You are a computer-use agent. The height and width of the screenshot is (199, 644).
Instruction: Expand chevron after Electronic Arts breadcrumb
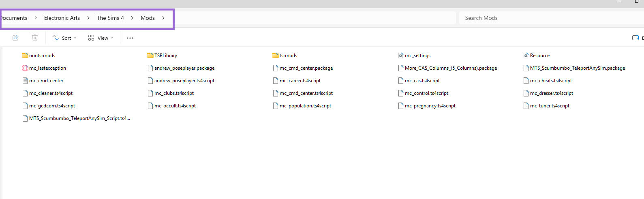[x=88, y=18]
